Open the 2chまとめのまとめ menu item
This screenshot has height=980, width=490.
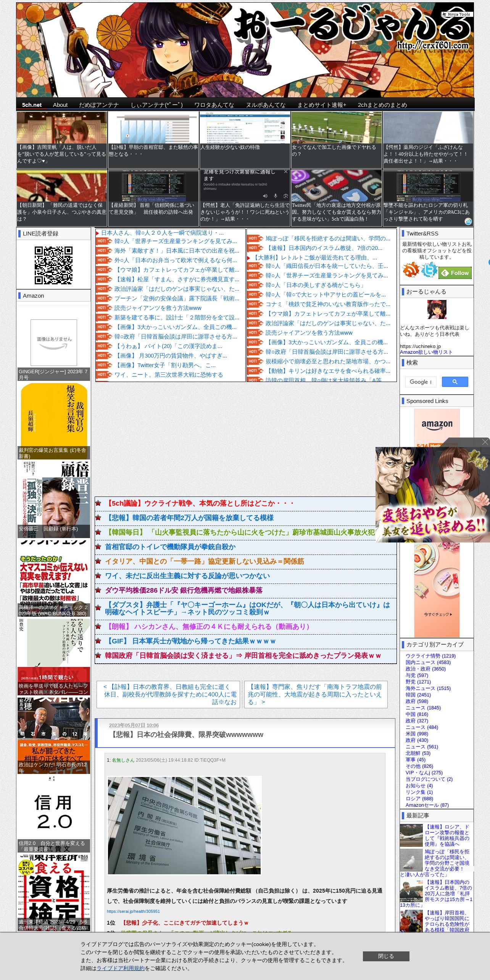click(x=382, y=105)
